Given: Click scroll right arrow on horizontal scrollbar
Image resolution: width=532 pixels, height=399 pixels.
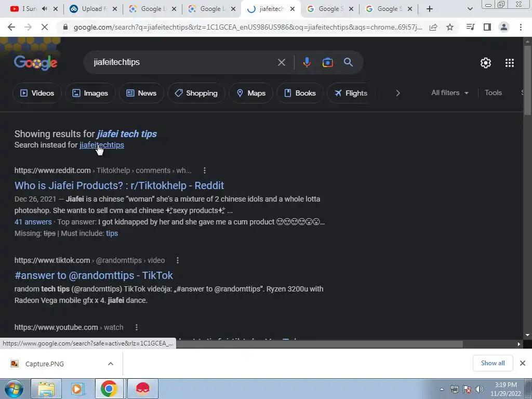Looking at the screenshot, I should (x=519, y=344).
